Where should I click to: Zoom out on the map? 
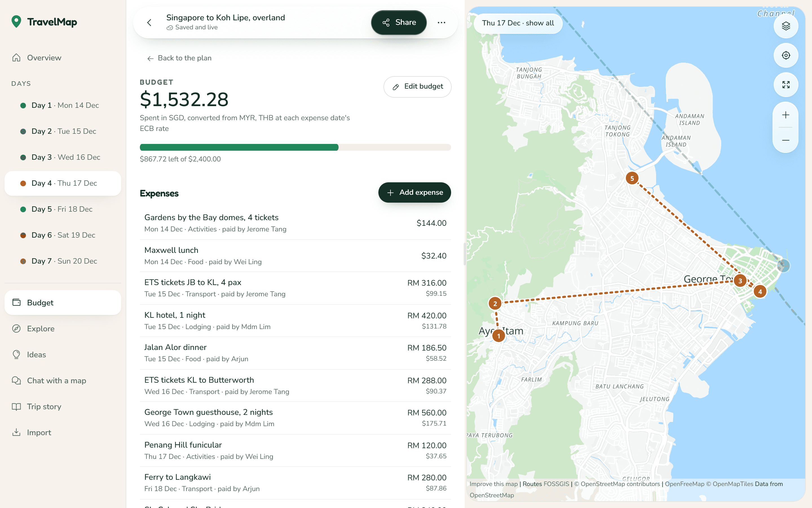(x=785, y=140)
